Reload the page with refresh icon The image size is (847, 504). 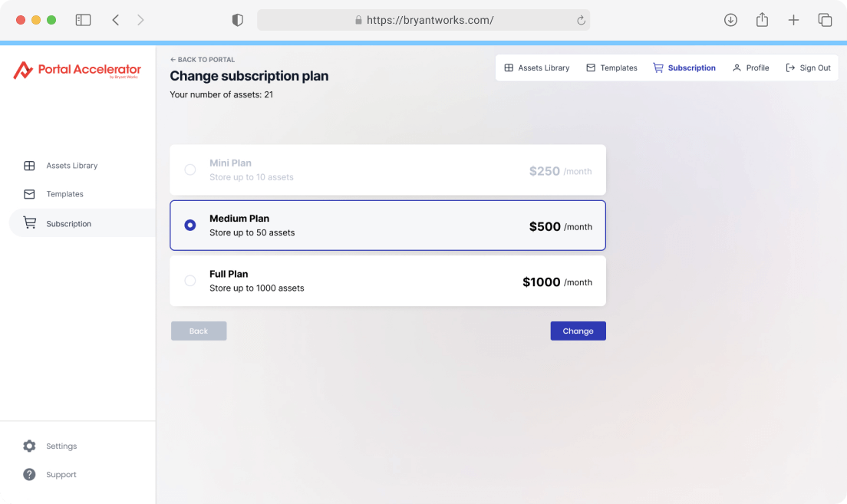coord(582,20)
